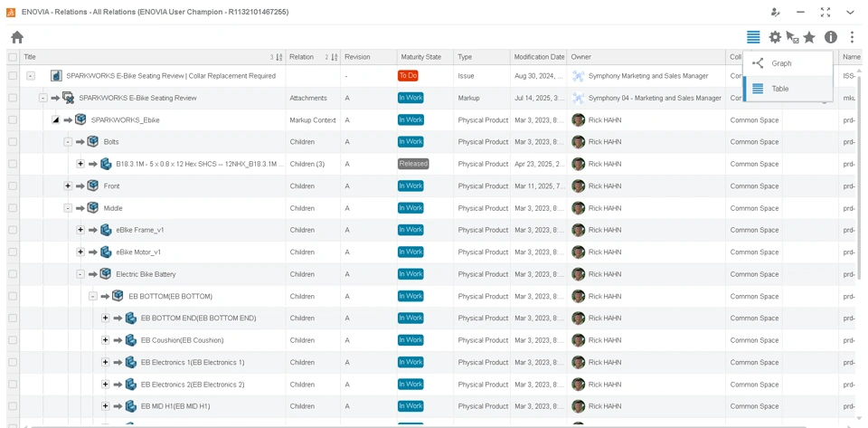Open the title bar chevron dropdown
868x428 pixels.
click(850, 12)
